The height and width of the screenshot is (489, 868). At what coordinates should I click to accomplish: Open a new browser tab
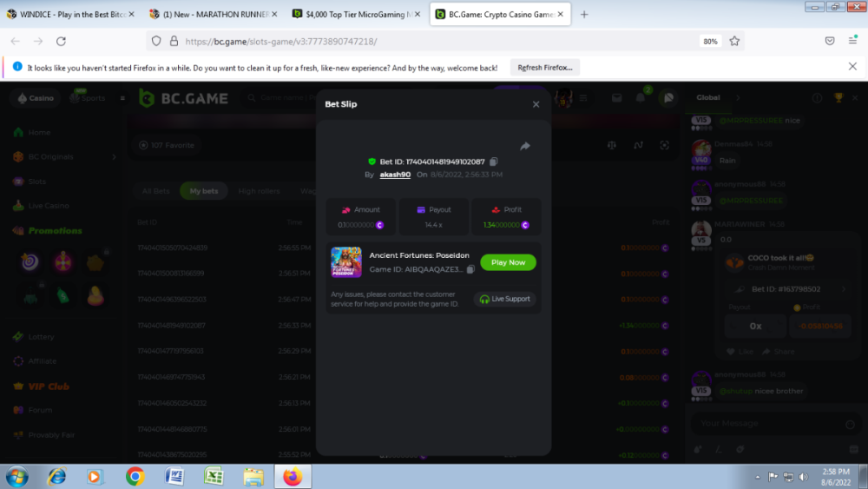point(584,14)
